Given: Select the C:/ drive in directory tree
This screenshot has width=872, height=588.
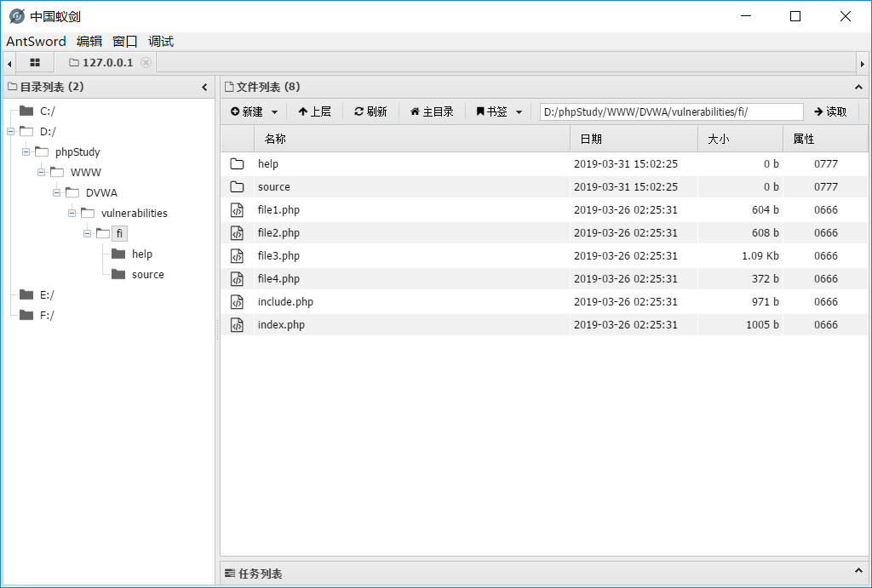Looking at the screenshot, I should pyautogui.click(x=48, y=111).
